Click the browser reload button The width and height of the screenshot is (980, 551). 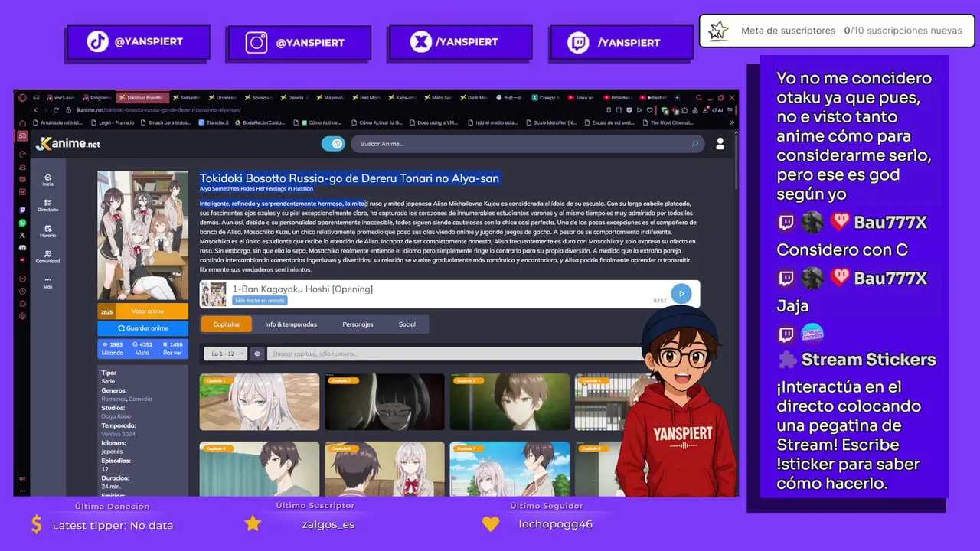[x=57, y=110]
